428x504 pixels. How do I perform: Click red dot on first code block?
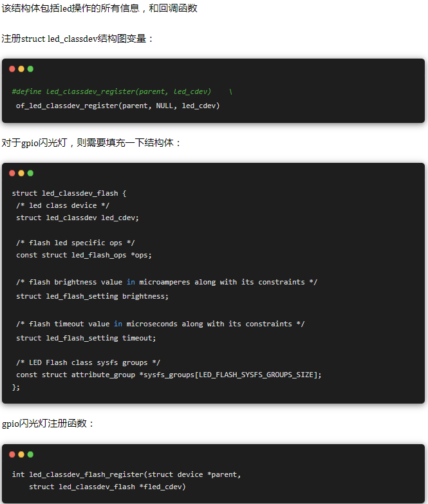tap(12, 69)
